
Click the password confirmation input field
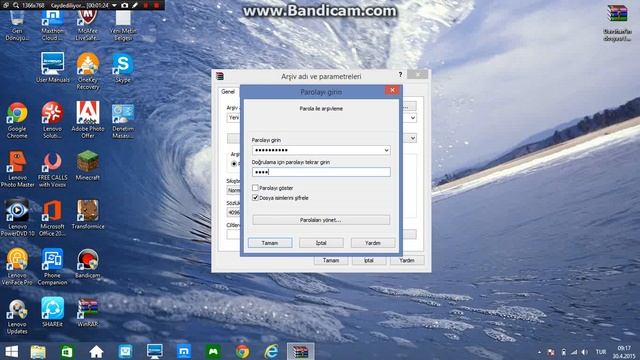point(321,172)
